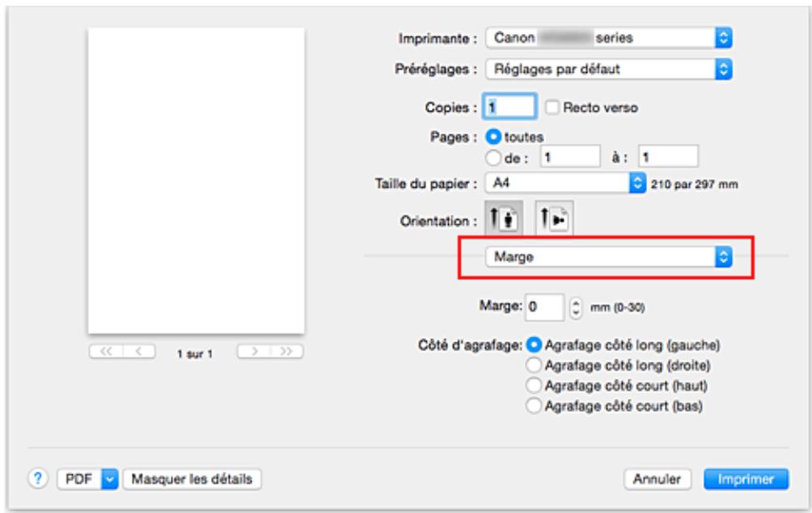812x513 pixels.
Task: Go to next page in preview
Action: tap(254, 351)
